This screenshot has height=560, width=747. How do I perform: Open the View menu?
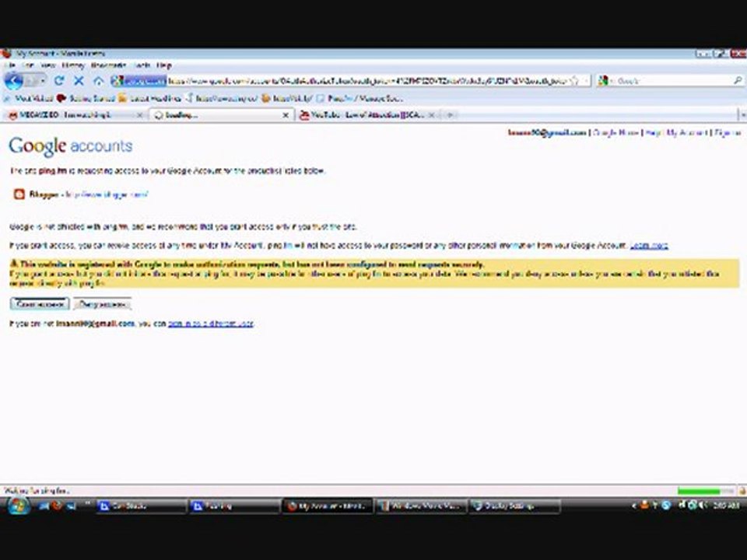coord(48,65)
